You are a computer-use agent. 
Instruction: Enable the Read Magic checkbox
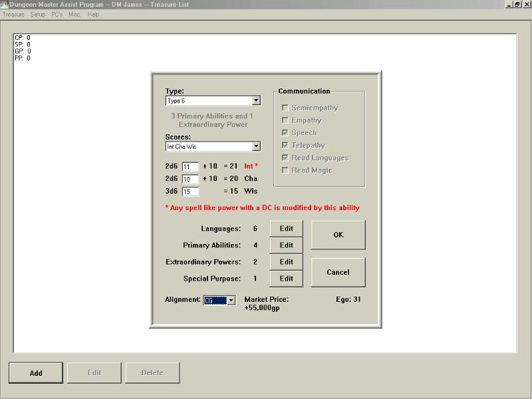pos(285,171)
